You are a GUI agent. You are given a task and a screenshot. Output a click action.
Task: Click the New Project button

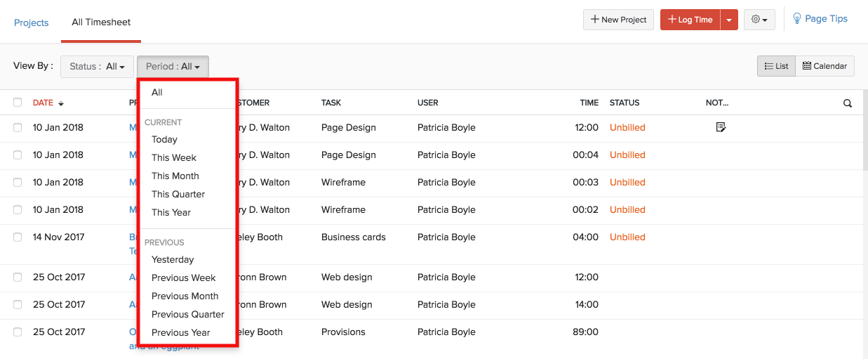point(618,20)
